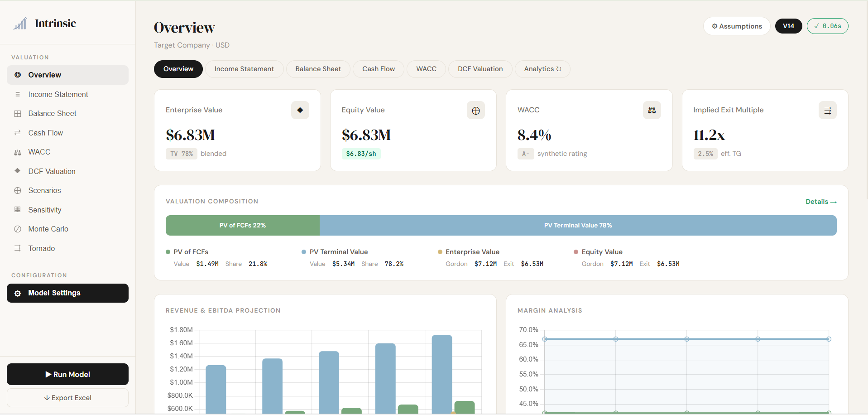Click the Implied Exit Multiple card icon

click(x=828, y=111)
